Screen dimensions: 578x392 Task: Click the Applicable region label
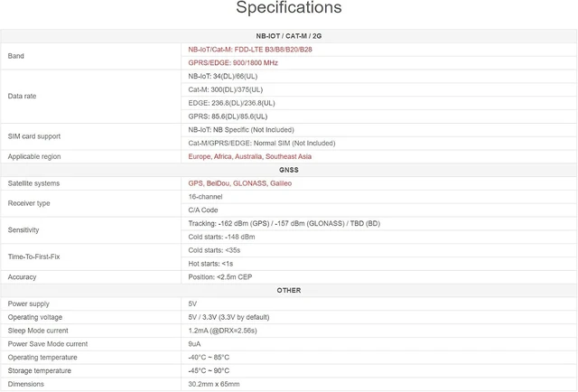tap(34, 157)
